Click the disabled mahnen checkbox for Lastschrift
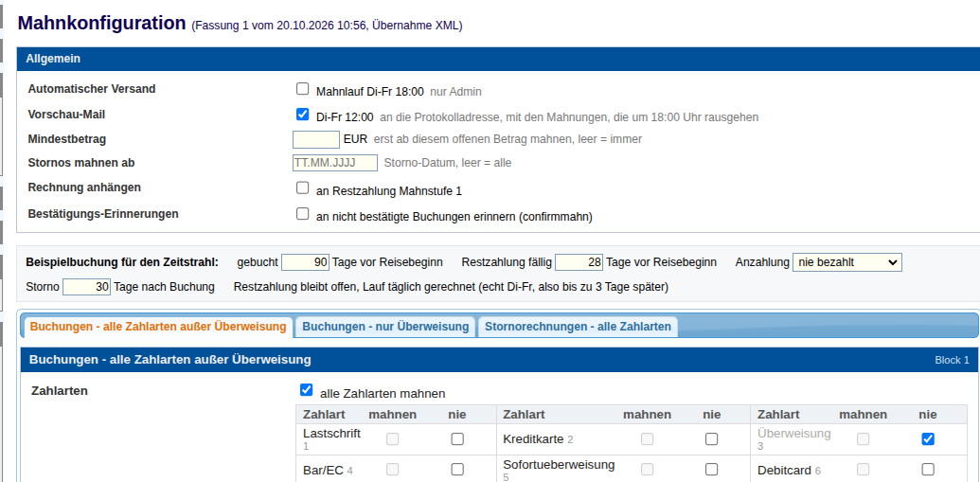The image size is (980, 482). (393, 438)
